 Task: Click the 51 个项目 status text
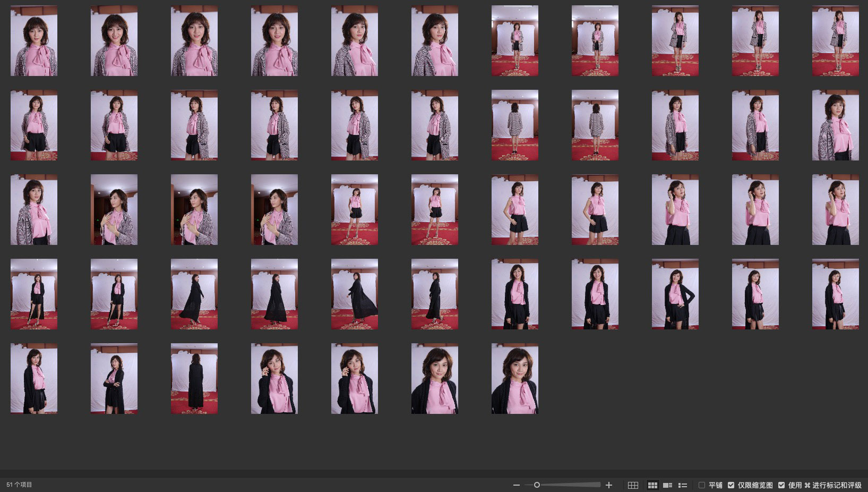[x=20, y=485]
